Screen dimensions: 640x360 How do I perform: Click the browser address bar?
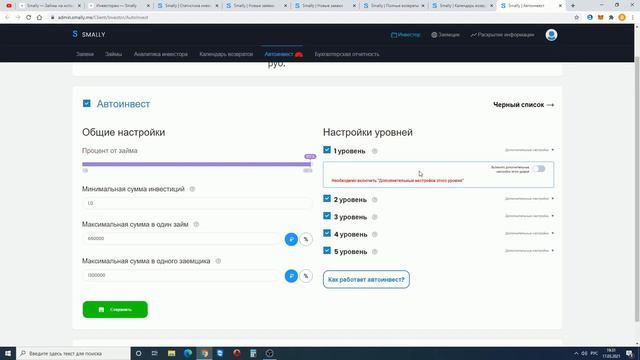pos(310,18)
